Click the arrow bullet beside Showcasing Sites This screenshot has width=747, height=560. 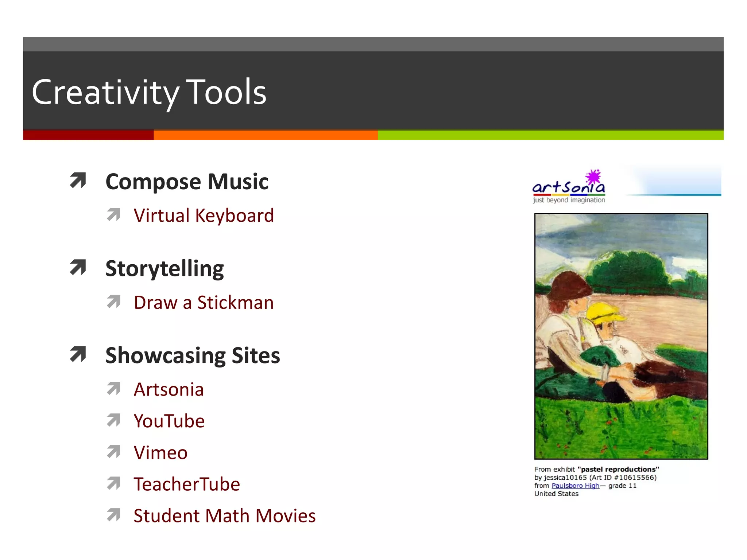tap(78, 354)
